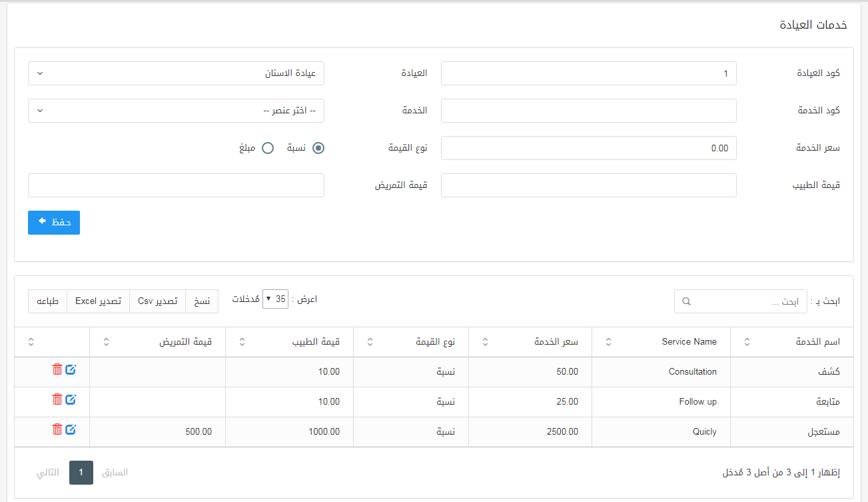Edit the متابعة service row

click(71, 399)
